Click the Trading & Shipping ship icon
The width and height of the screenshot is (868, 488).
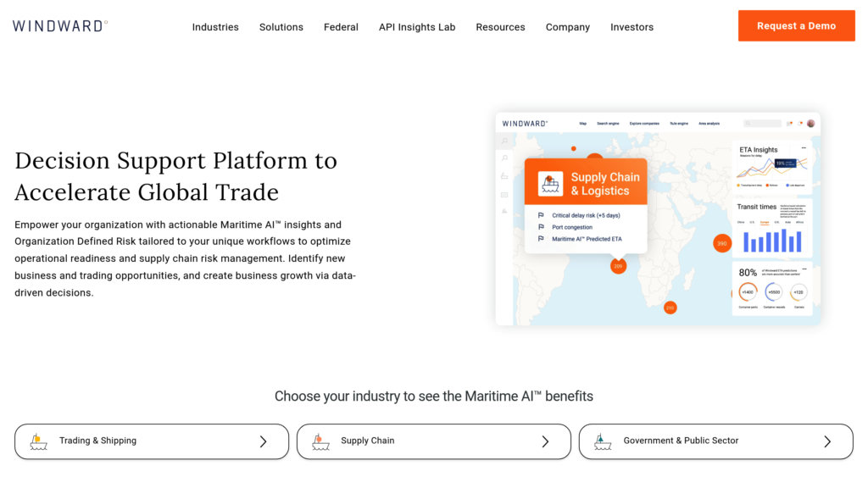click(38, 441)
